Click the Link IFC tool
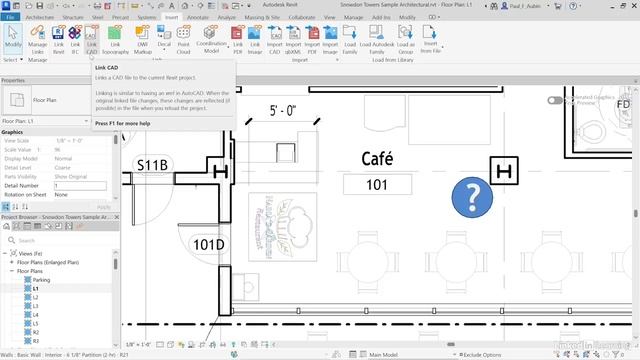 coord(75,40)
